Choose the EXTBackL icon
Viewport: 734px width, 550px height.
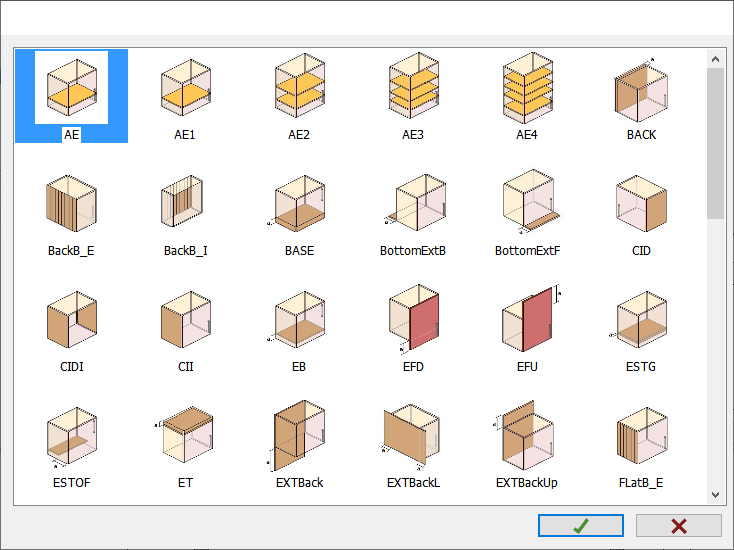(411, 436)
